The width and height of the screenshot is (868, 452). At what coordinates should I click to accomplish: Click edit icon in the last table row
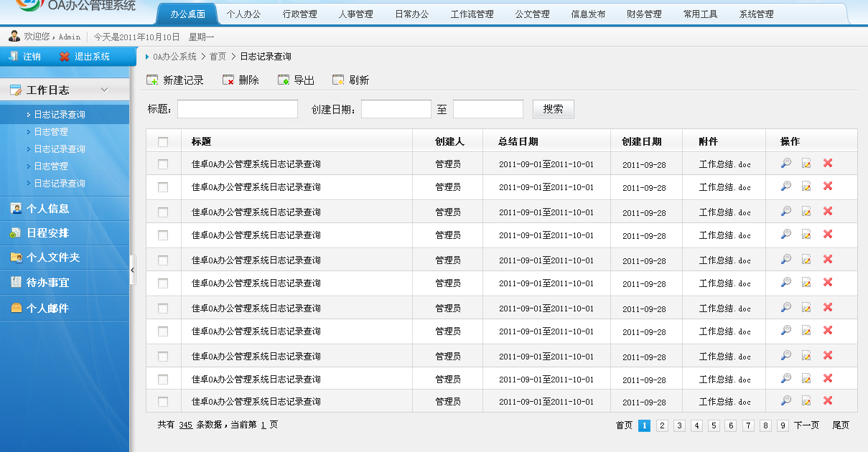[x=806, y=401]
